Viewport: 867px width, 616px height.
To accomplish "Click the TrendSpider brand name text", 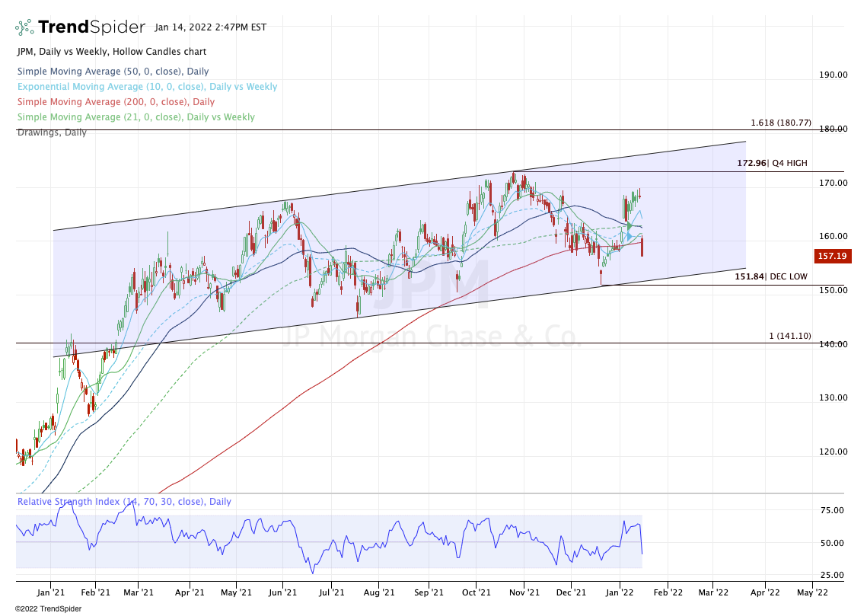I will (92, 27).
